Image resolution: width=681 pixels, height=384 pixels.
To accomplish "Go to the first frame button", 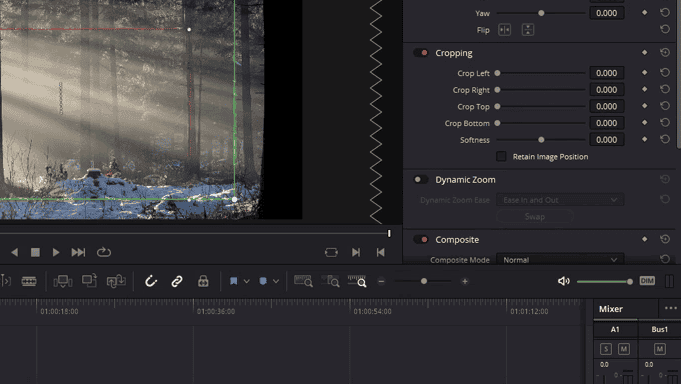I will point(380,252).
